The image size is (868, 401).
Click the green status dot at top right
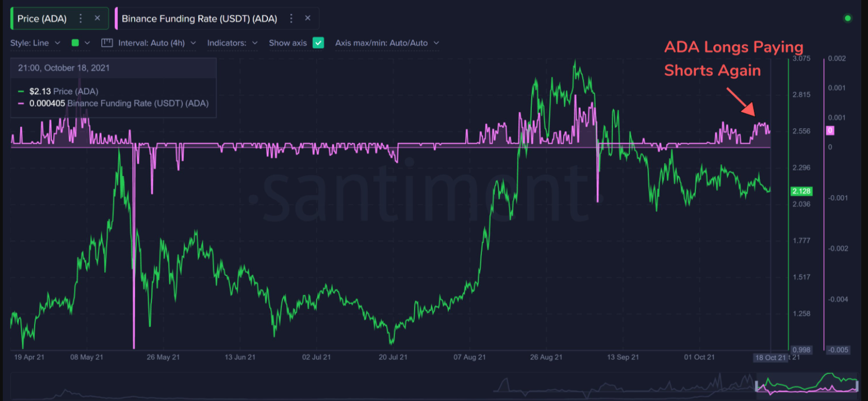pos(847,19)
